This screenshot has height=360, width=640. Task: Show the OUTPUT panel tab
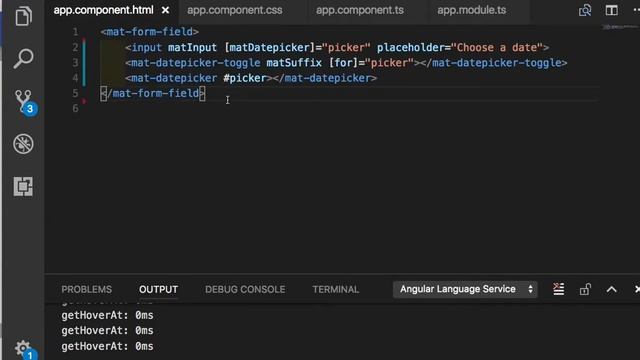(x=158, y=289)
